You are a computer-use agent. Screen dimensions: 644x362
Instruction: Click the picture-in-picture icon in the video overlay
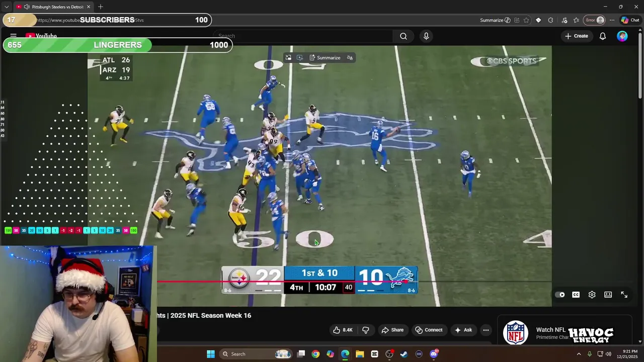(288, 58)
